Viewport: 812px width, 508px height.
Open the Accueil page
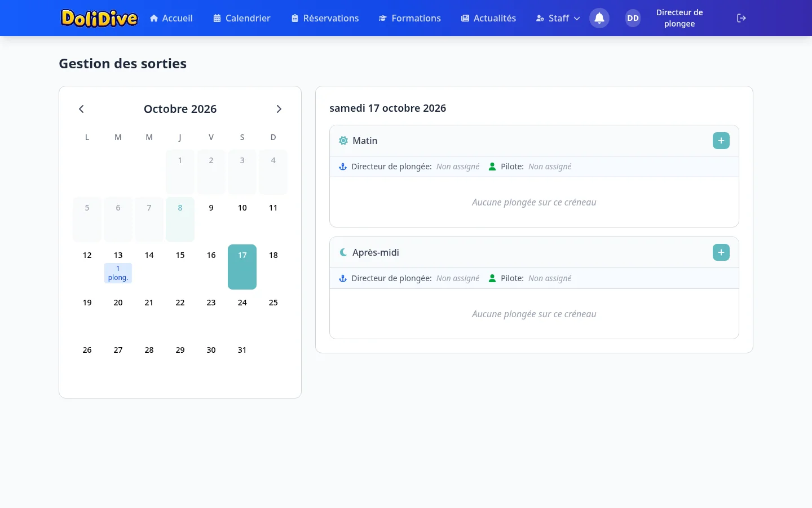click(171, 18)
